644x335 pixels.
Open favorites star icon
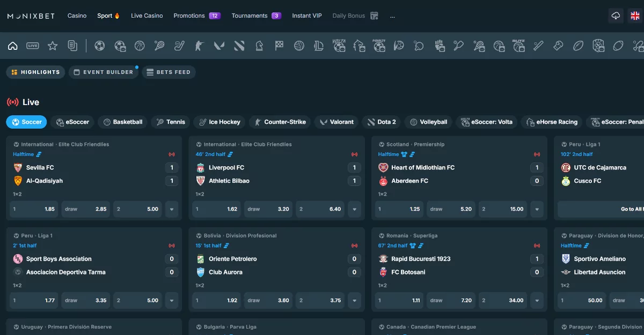click(53, 46)
